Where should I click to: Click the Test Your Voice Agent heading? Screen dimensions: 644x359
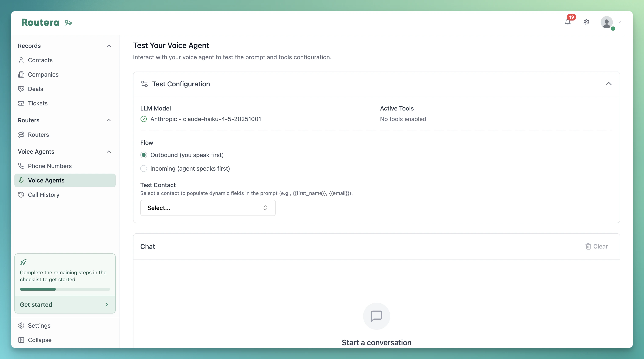tap(171, 46)
